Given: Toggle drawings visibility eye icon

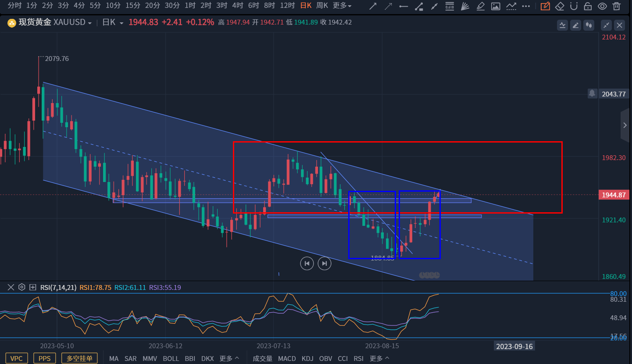Looking at the screenshot, I should pyautogui.click(x=603, y=6).
